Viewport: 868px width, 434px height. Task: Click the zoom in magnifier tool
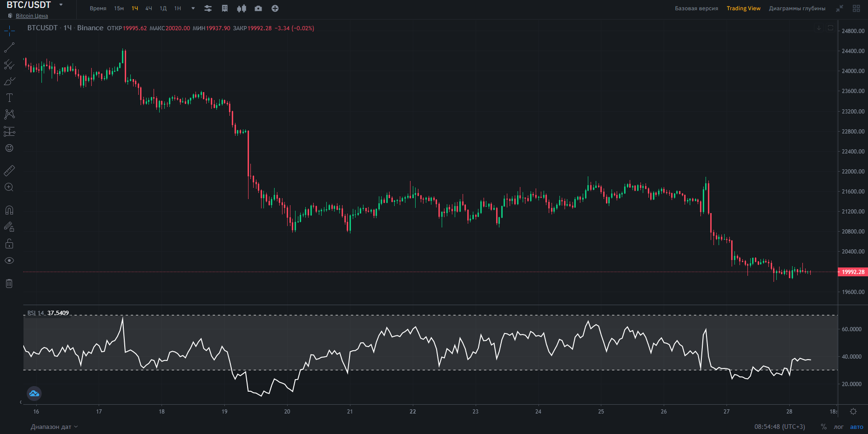(x=9, y=187)
